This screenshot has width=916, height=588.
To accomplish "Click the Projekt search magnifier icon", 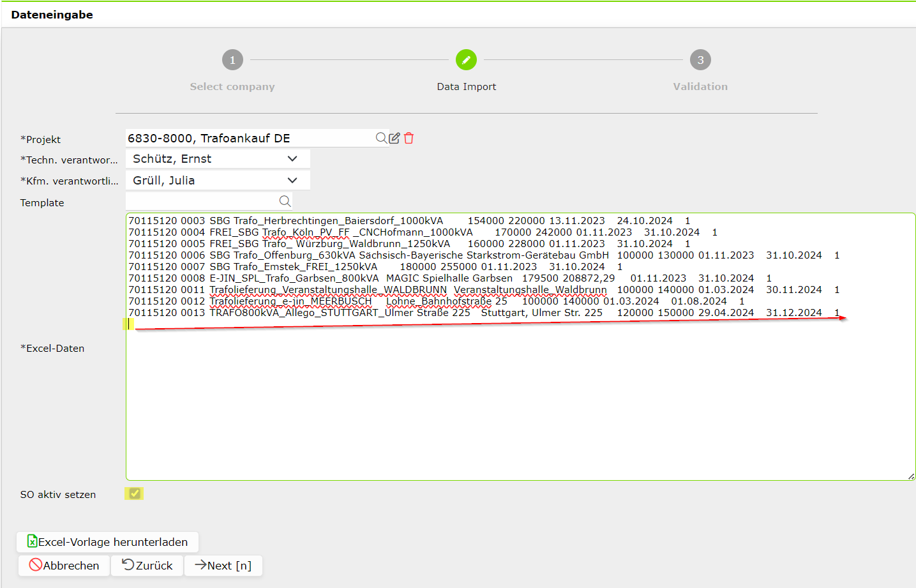I will coord(381,138).
